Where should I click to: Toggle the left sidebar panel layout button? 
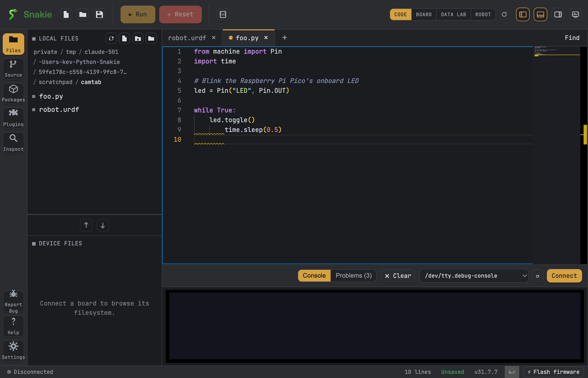click(523, 14)
